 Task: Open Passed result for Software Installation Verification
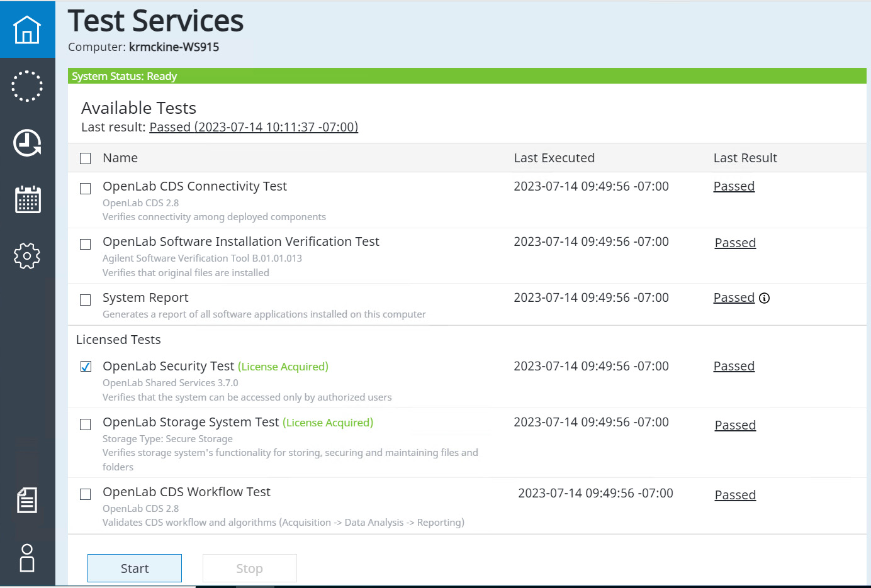735,243
